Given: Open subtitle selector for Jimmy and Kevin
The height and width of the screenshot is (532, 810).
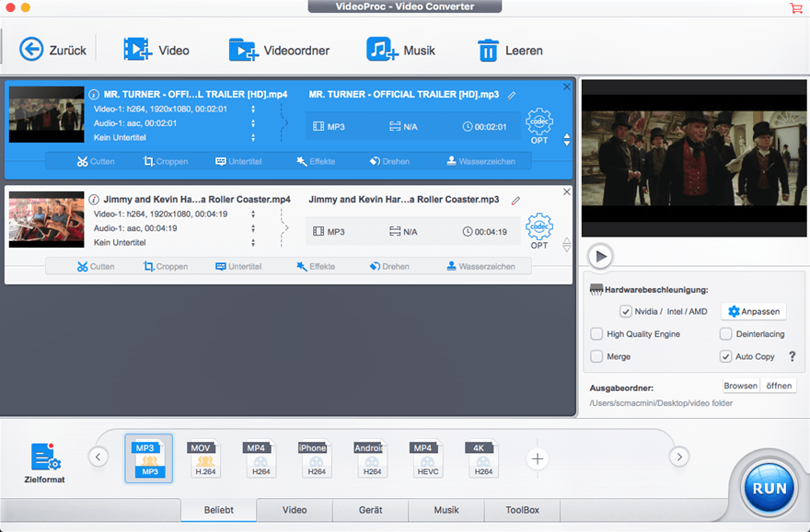Looking at the screenshot, I should [253, 242].
